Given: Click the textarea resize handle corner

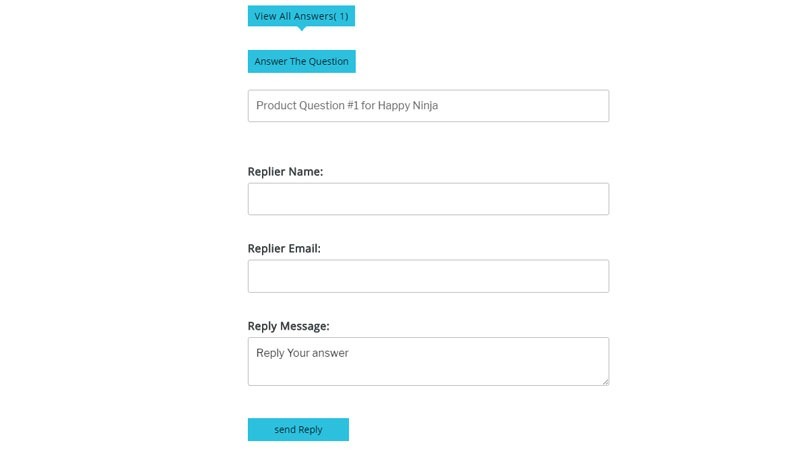Looking at the screenshot, I should click(605, 382).
